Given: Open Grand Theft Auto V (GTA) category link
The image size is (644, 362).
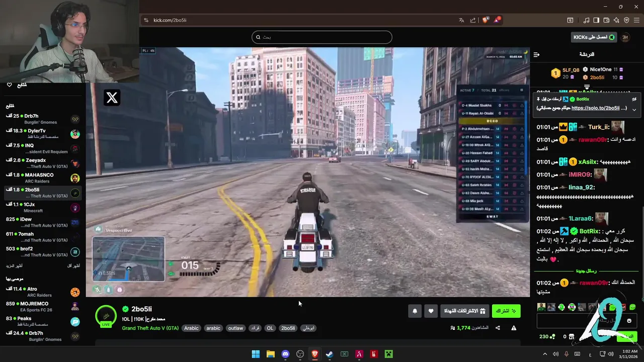Looking at the screenshot, I should 150,328.
